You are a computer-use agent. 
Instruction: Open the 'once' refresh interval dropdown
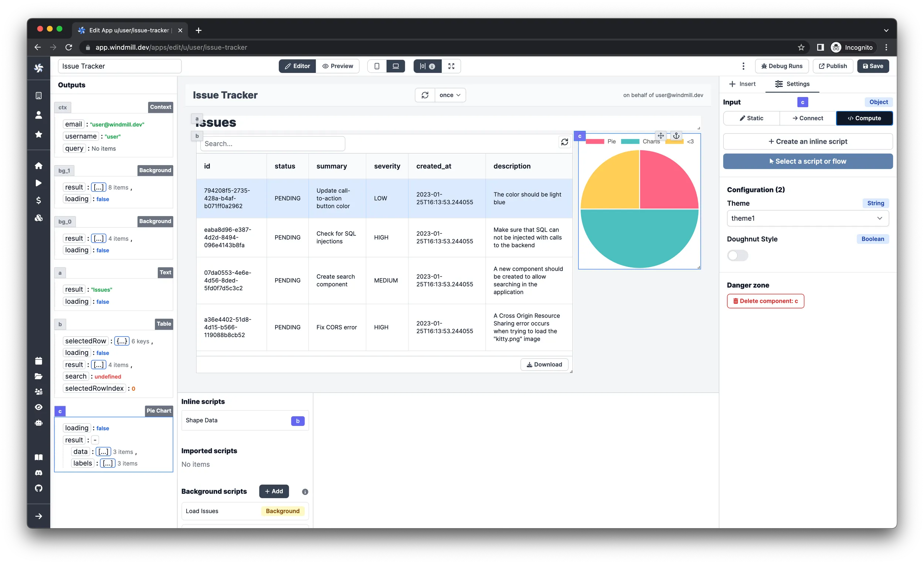click(x=450, y=95)
